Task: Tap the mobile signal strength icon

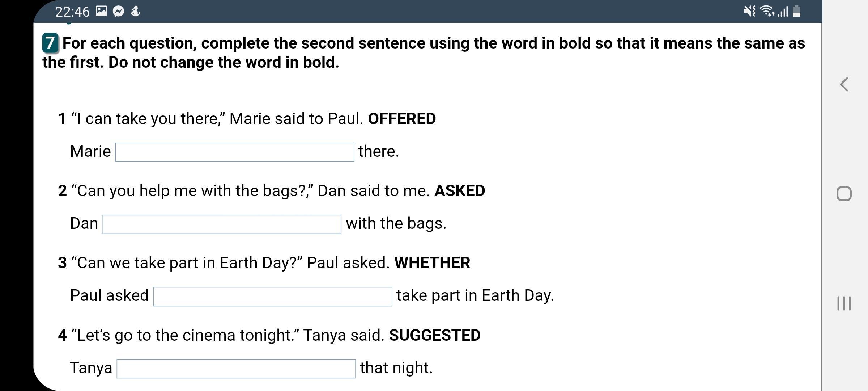Action: 783,12
